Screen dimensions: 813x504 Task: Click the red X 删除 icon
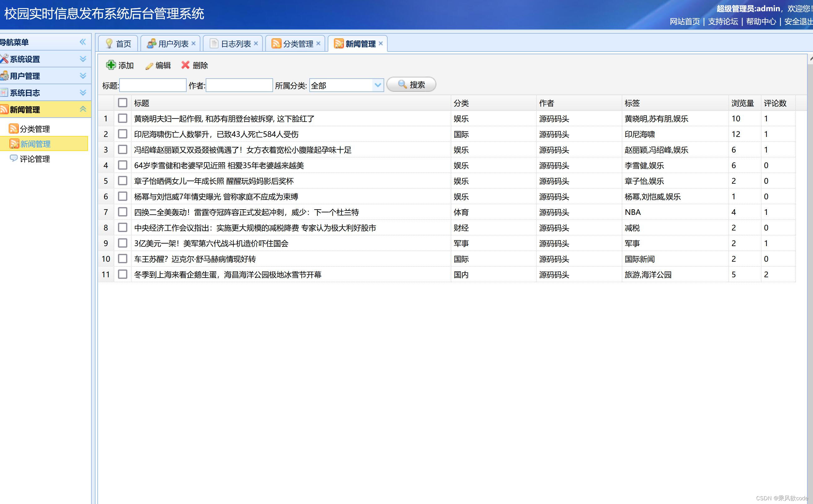[x=185, y=65]
